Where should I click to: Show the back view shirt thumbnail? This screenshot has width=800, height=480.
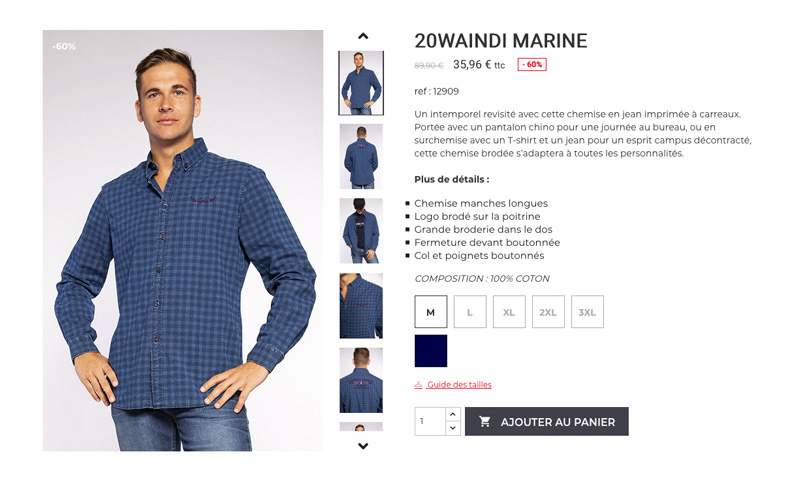[361, 157]
